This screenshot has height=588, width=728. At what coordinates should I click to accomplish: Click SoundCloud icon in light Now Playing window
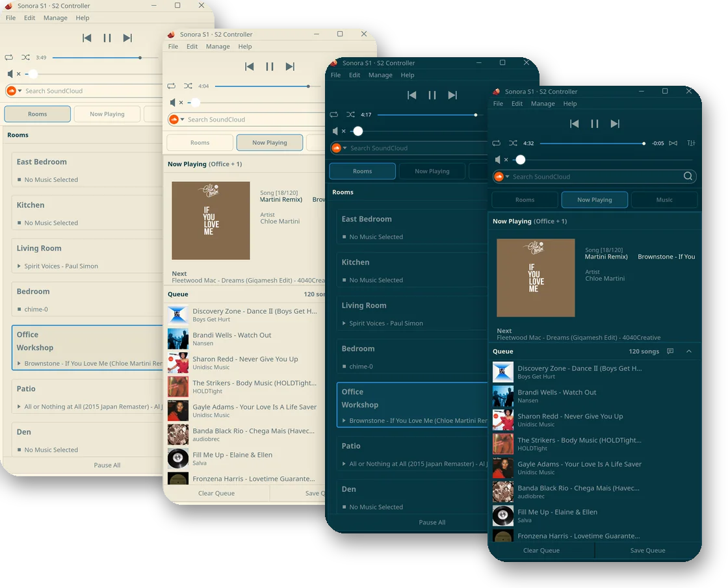[174, 120]
